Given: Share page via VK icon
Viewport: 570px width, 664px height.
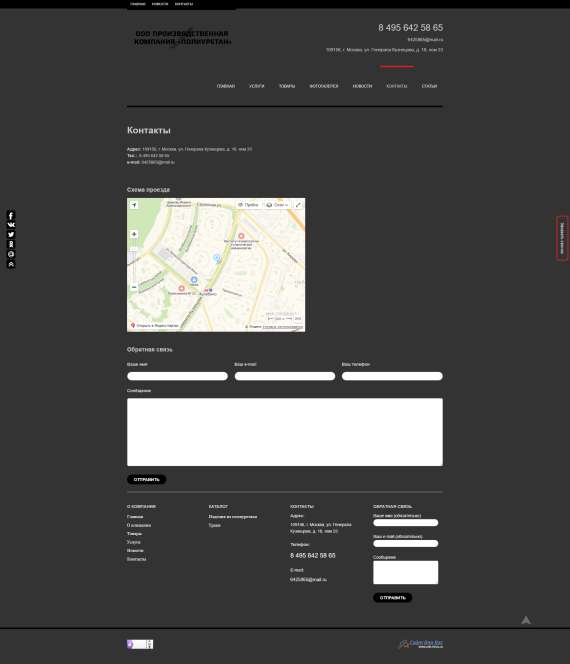Looking at the screenshot, I should click(11, 225).
